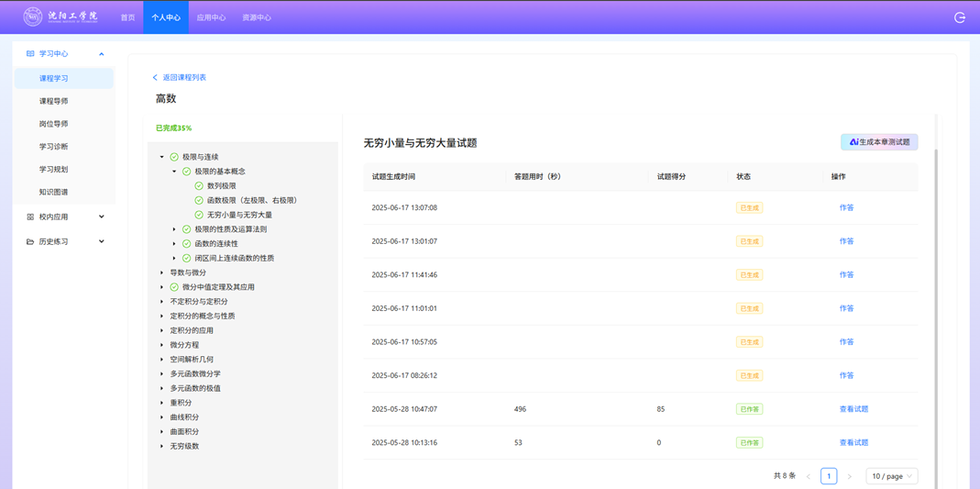This screenshot has width=980, height=489.
Task: Click the 学习中心 book icon in sidebar
Action: [30, 54]
